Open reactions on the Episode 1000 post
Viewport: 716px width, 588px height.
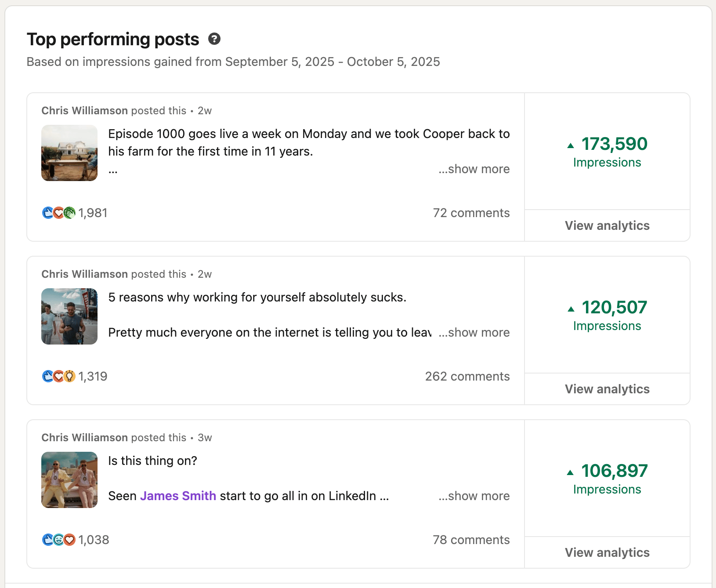coord(75,213)
